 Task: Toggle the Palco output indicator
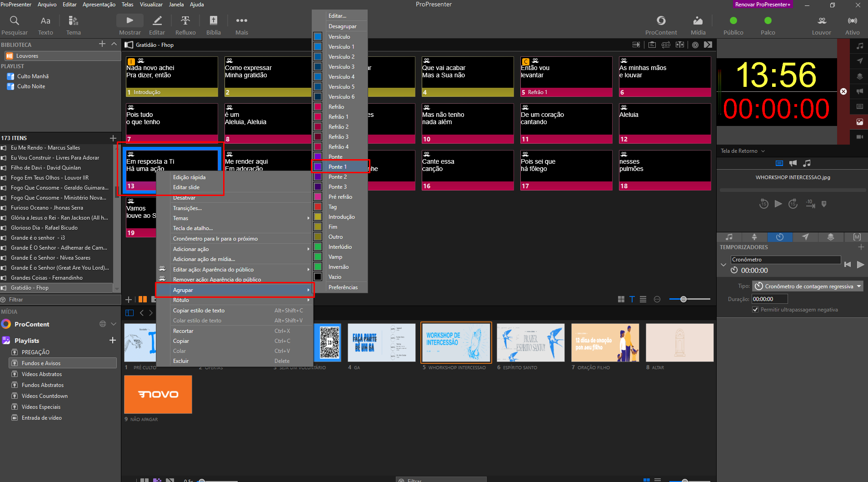[768, 20]
